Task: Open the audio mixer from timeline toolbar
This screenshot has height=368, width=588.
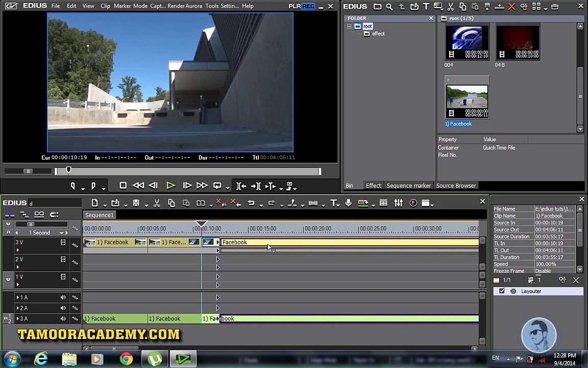Action: (398, 203)
